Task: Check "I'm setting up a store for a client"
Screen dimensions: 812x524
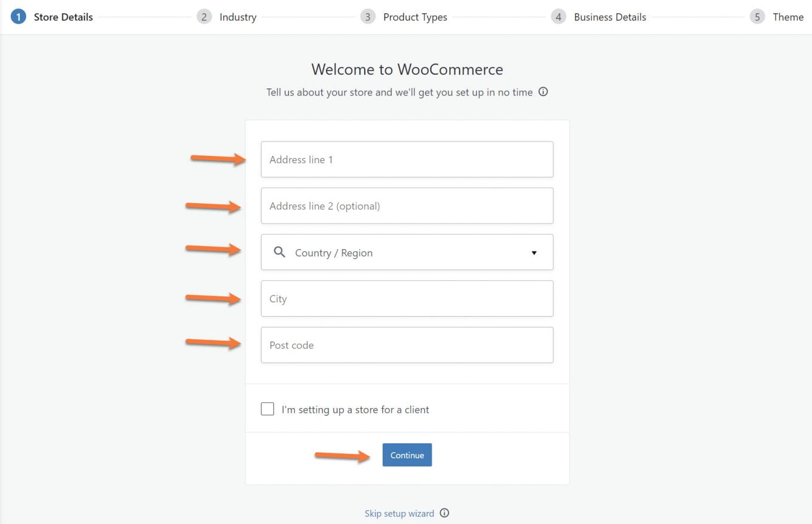Action: click(267, 409)
